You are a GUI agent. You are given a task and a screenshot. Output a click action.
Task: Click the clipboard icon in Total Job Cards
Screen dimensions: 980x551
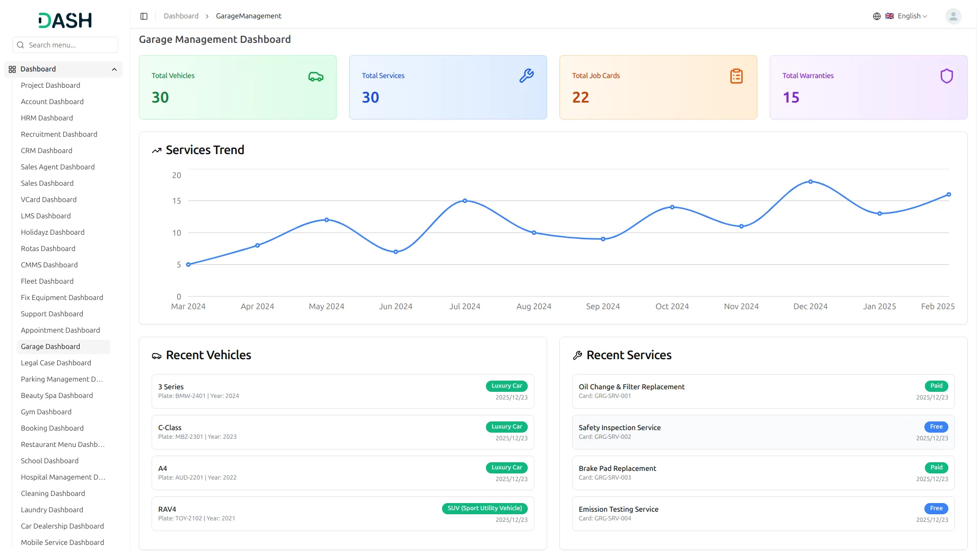[736, 76]
